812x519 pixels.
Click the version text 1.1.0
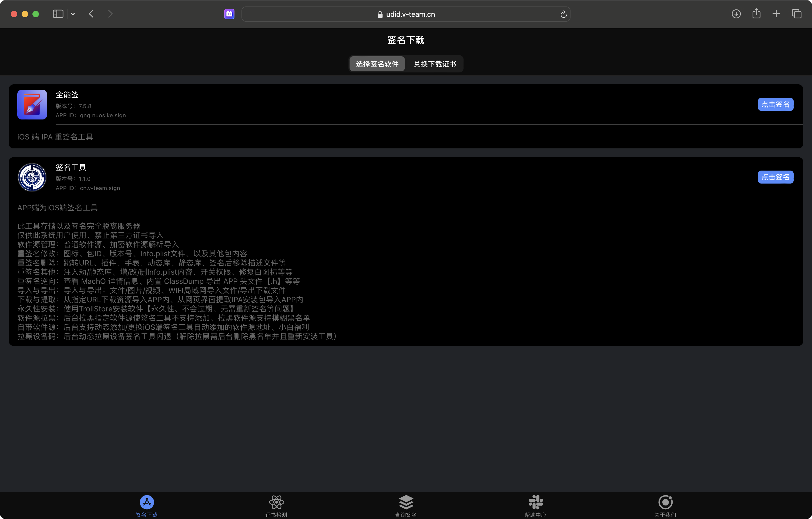[85, 179]
